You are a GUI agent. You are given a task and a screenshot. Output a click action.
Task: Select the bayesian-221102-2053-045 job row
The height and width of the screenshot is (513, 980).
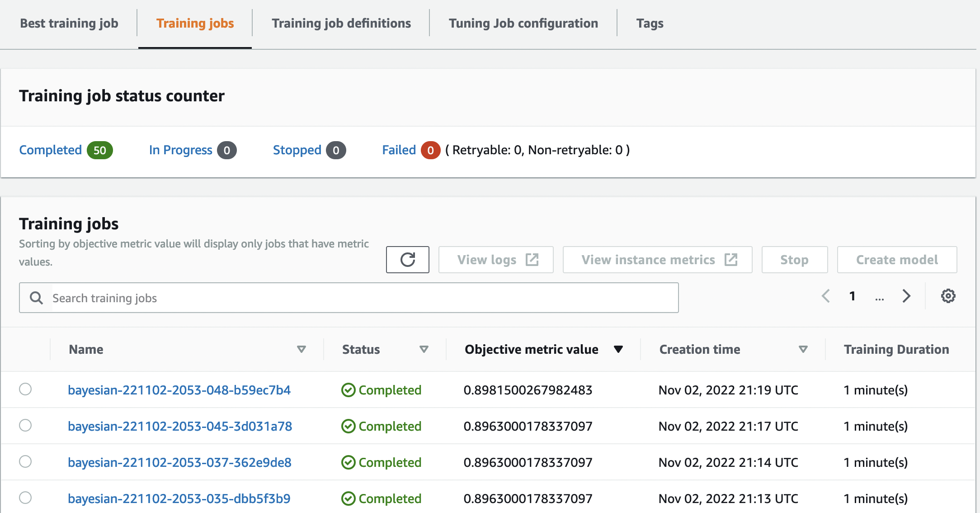[25, 425]
